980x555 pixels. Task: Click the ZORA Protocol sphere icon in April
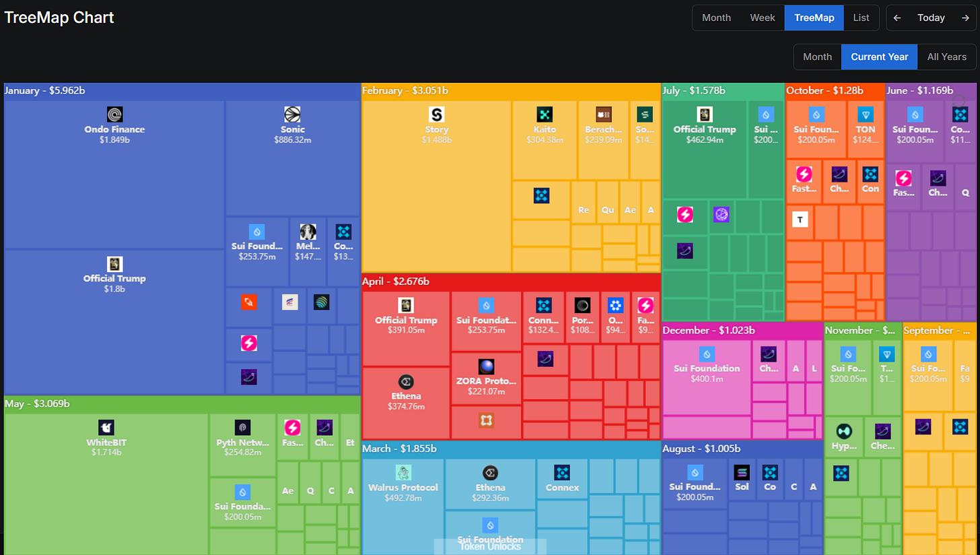[x=487, y=366]
